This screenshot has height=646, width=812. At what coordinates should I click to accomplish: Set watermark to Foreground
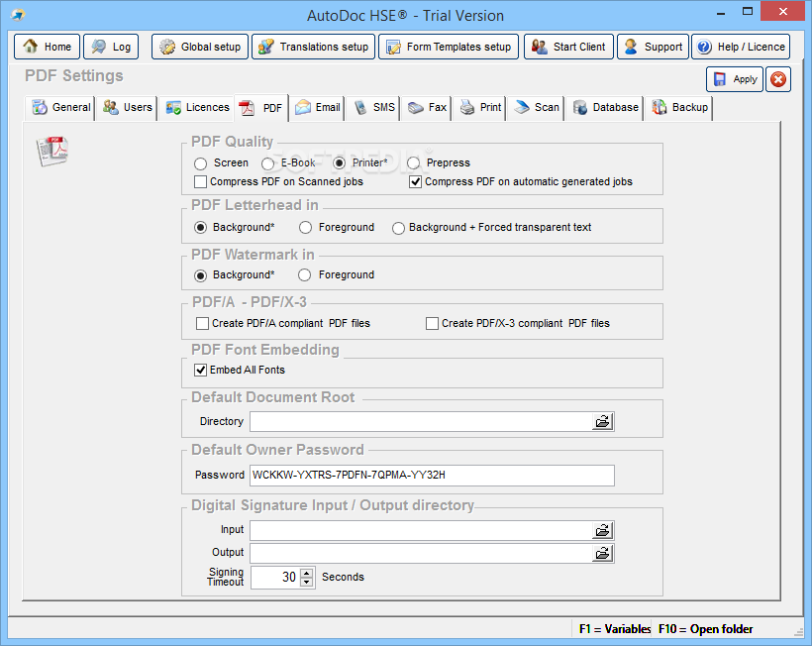[305, 275]
